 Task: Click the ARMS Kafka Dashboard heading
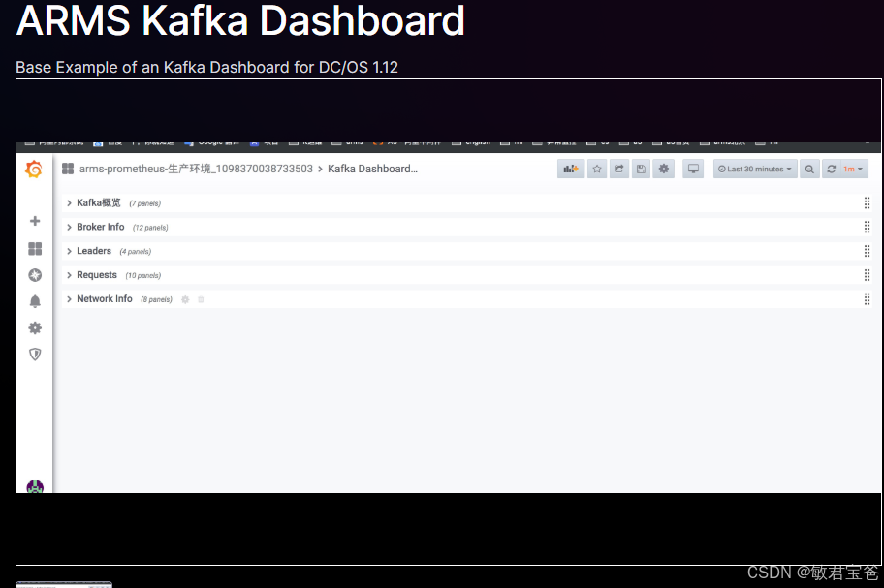point(240,20)
